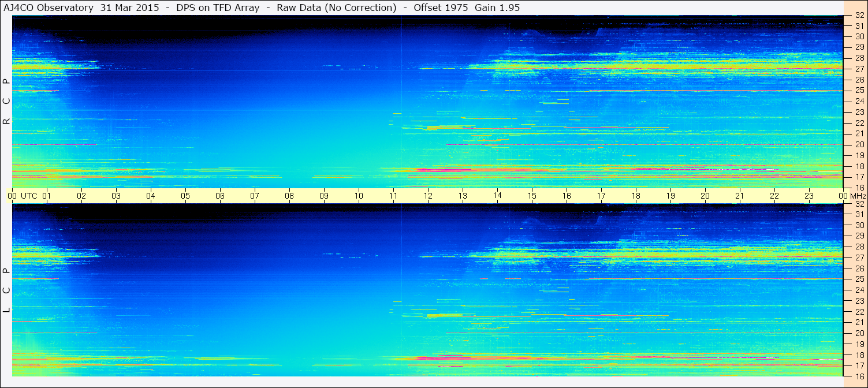
Task: Click the 21 MHz label of LCP panel
Action: (859, 322)
